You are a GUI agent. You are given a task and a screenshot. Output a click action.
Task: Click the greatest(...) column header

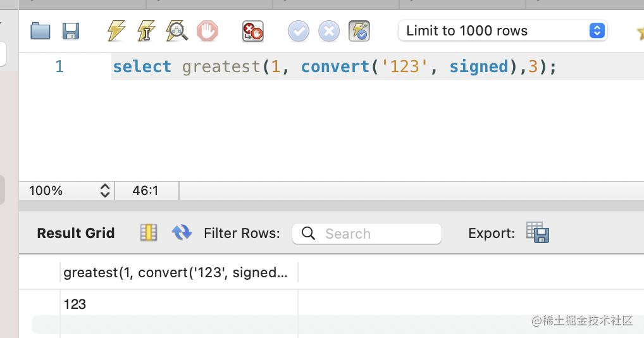(176, 273)
